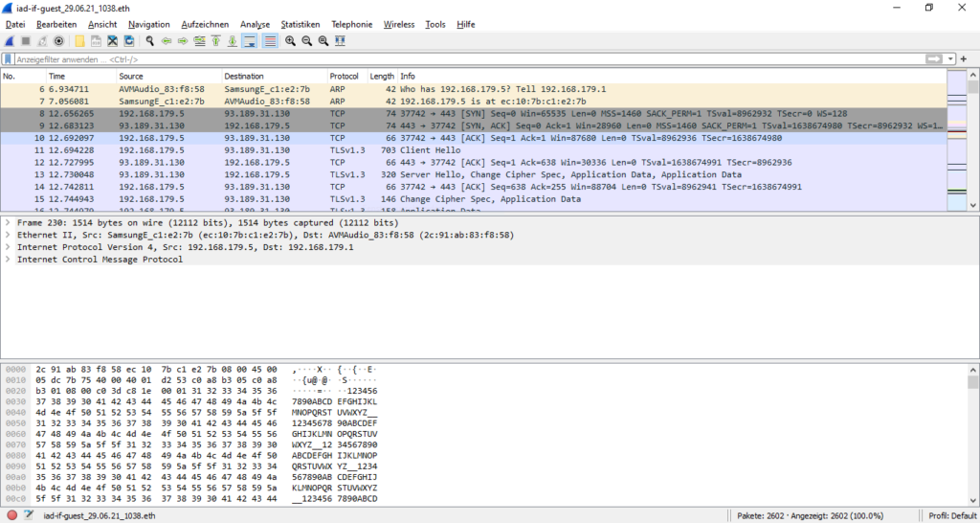Image resolution: width=980 pixels, height=523 pixels.
Task: Open the Wireless menu
Action: 399,24
